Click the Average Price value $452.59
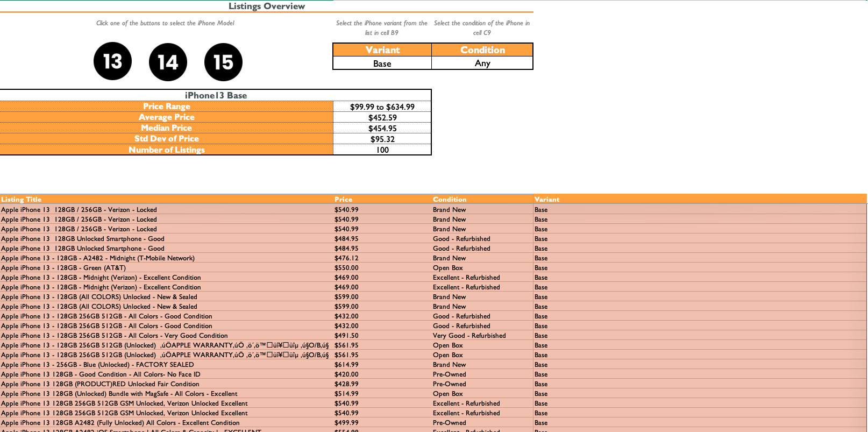Viewport: 868px width, 432px height. click(382, 117)
